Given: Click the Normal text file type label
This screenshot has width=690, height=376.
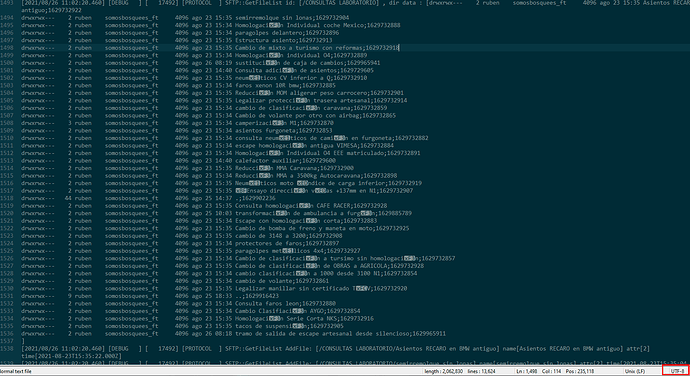Looking at the screenshot, I should [15, 371].
